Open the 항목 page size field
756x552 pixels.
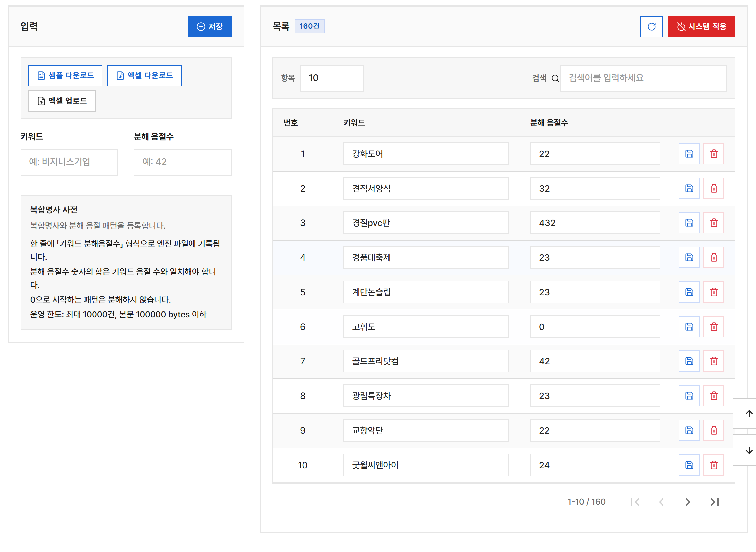click(332, 78)
